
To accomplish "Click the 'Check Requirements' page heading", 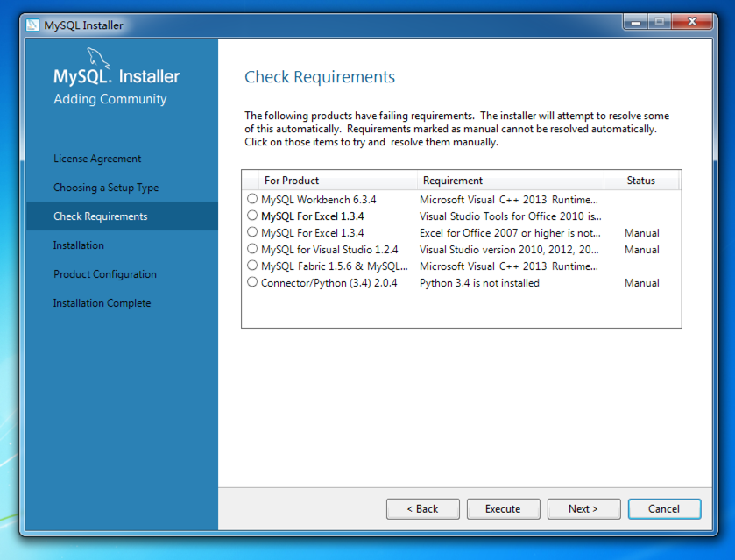I will tap(320, 77).
